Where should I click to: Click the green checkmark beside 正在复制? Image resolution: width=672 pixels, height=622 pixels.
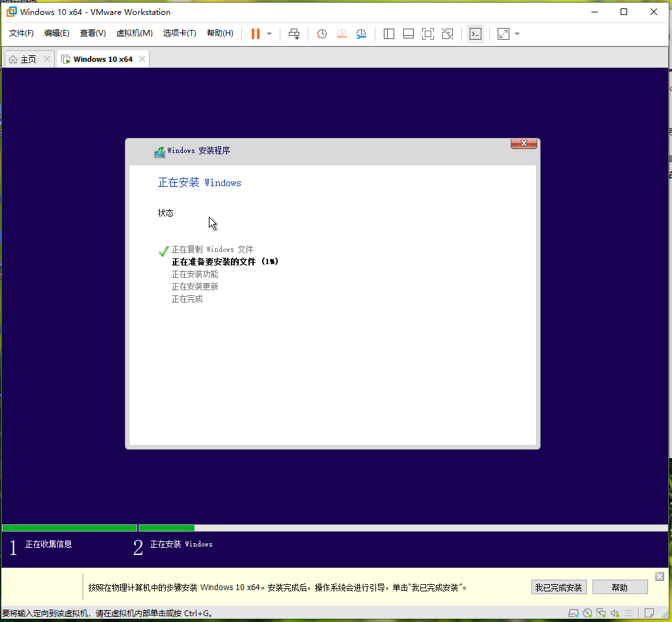coord(163,251)
